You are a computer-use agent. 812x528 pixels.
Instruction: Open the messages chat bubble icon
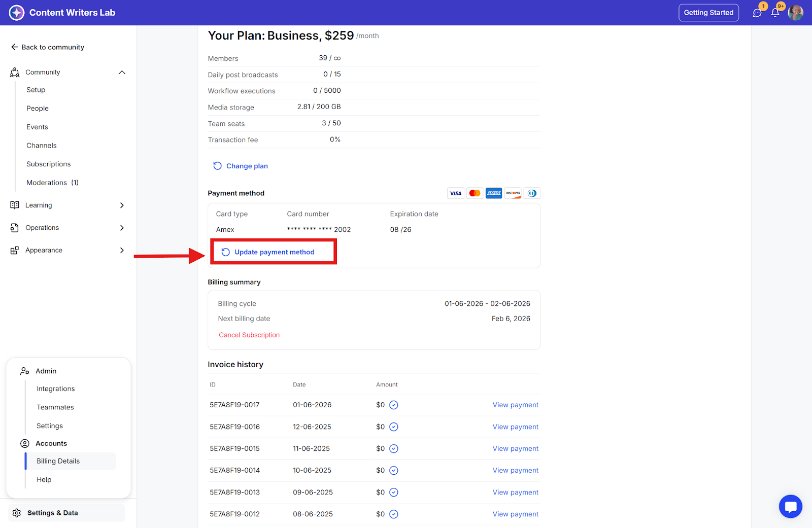click(x=757, y=13)
